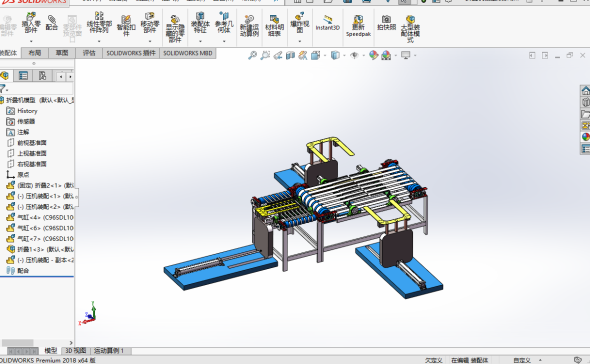Click the apply scene icon
This screenshot has width=590, height=364.
click(386, 55)
